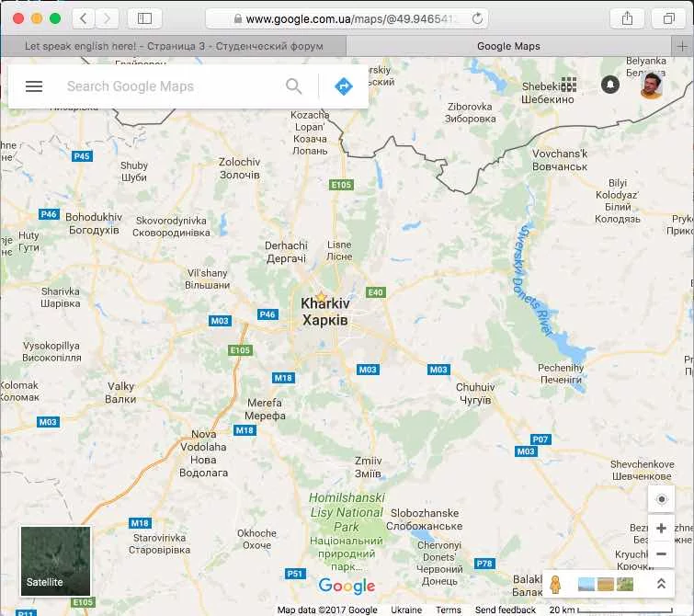Zoom in with the plus button

point(661,529)
